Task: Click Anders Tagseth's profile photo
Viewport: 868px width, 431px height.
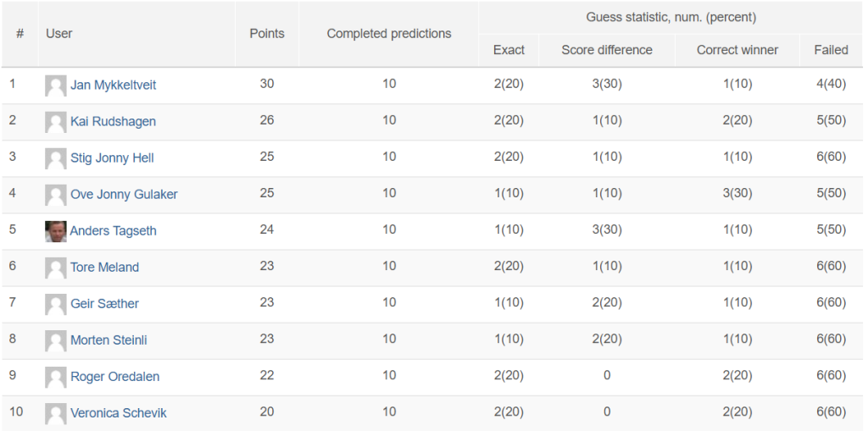Action: point(55,232)
